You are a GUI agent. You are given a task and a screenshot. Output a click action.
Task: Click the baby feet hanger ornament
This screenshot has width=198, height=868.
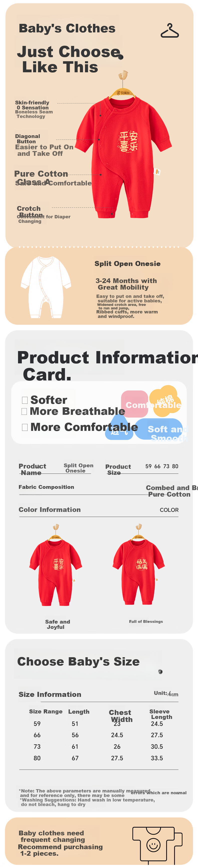124,75
